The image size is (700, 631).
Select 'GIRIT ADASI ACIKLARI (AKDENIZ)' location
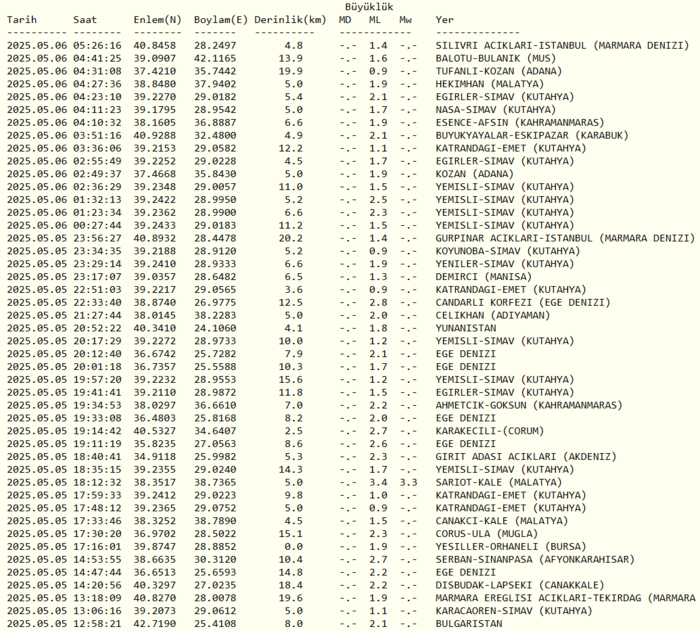pos(526,457)
